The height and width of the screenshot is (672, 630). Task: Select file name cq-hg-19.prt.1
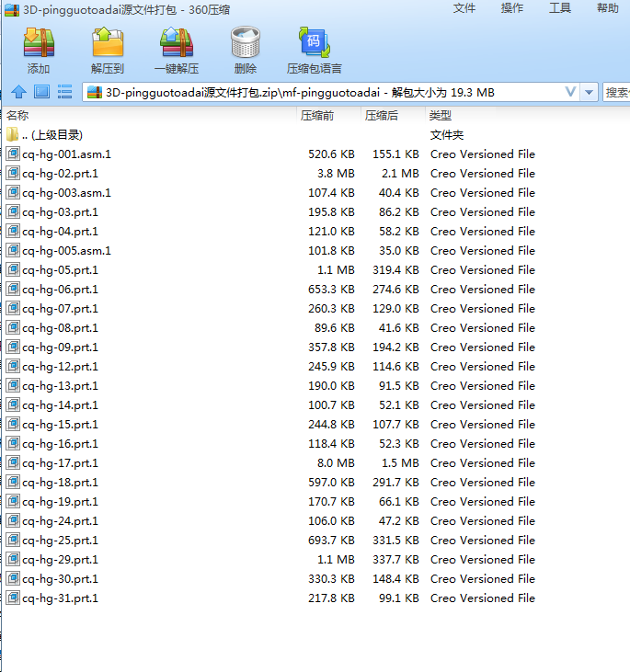[60, 502]
